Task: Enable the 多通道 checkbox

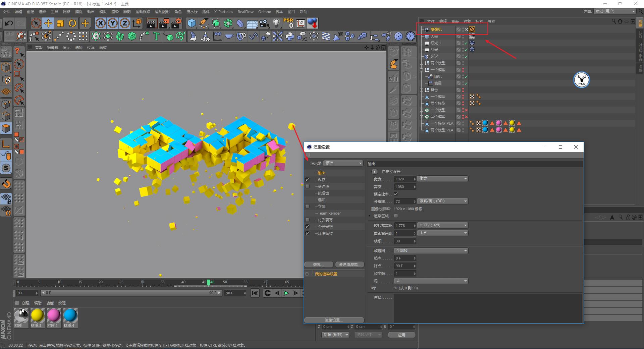Action: point(307,186)
